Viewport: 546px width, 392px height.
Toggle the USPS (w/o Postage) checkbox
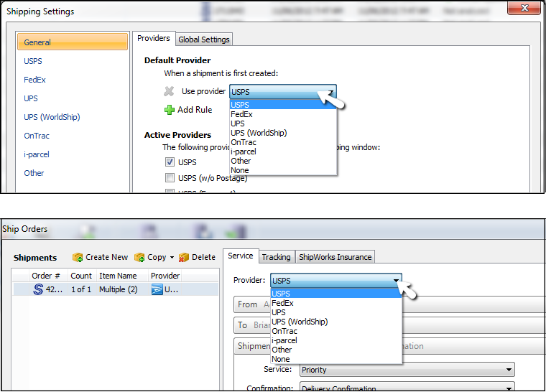170,178
